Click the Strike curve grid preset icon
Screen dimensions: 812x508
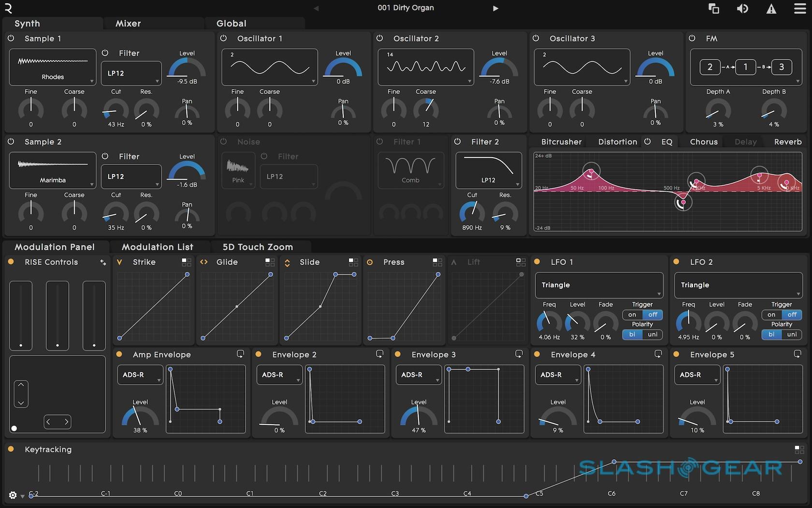186,262
